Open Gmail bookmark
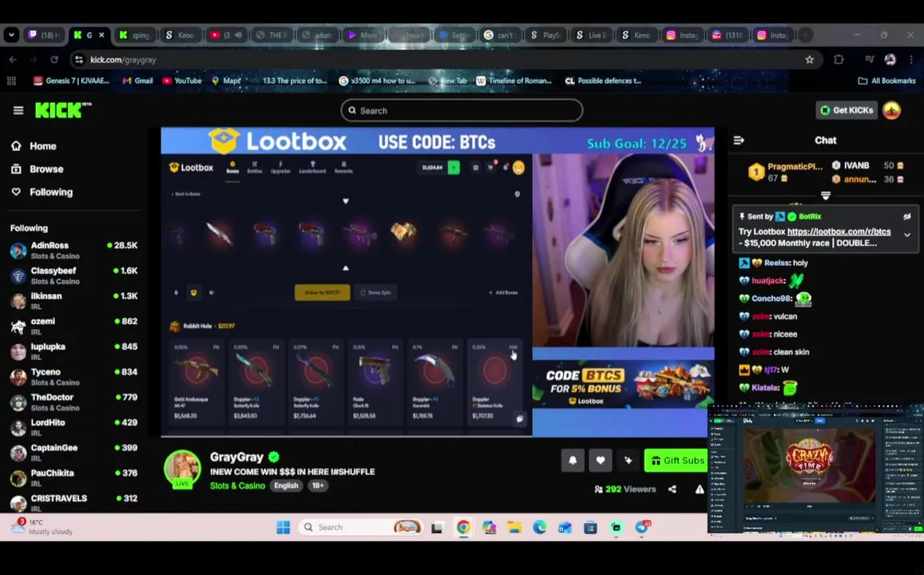The image size is (924, 575). coord(137,81)
